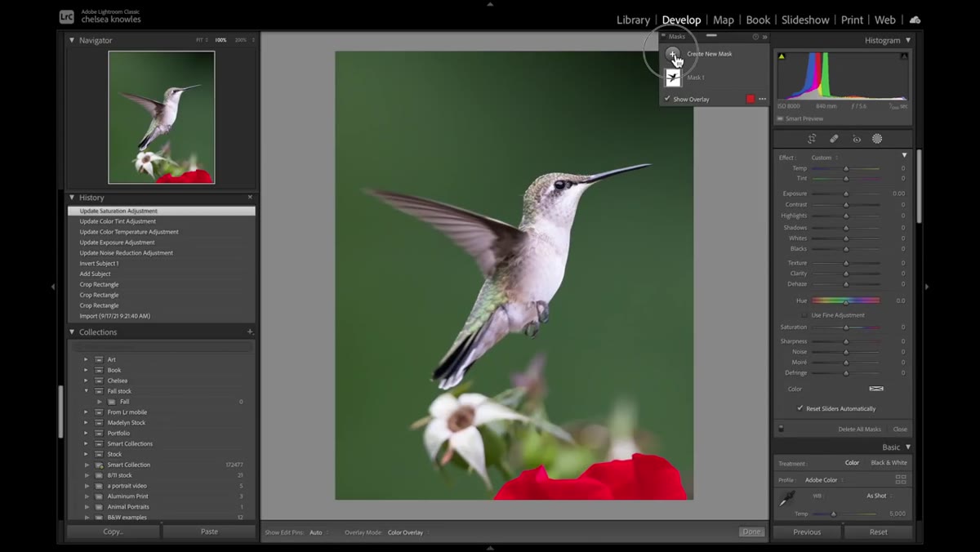Click the Hue color slider

point(846,300)
